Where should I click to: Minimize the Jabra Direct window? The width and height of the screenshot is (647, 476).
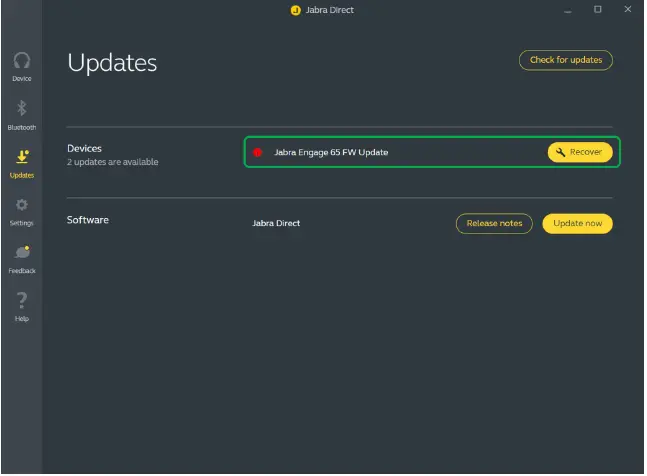point(569,10)
